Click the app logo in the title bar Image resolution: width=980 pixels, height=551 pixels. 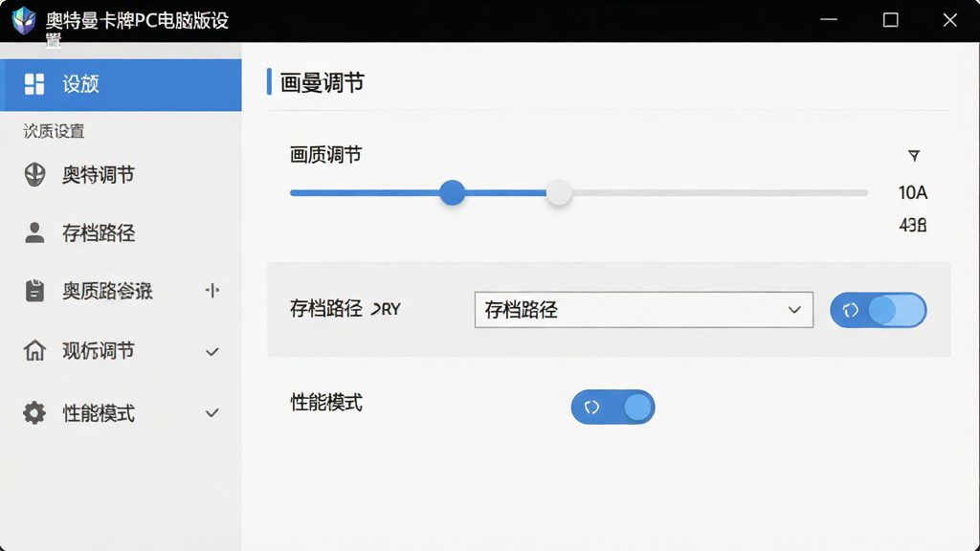pyautogui.click(x=24, y=21)
